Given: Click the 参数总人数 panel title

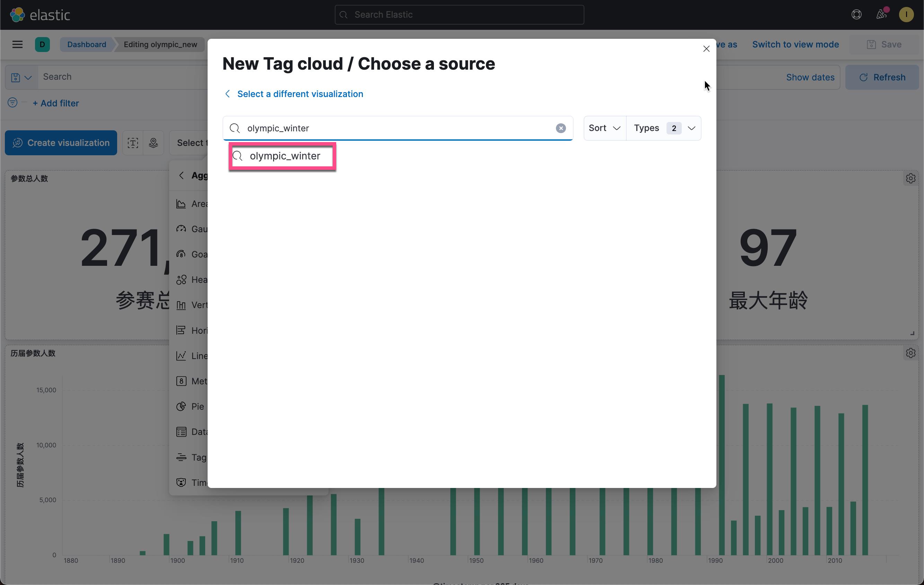Looking at the screenshot, I should coord(29,178).
